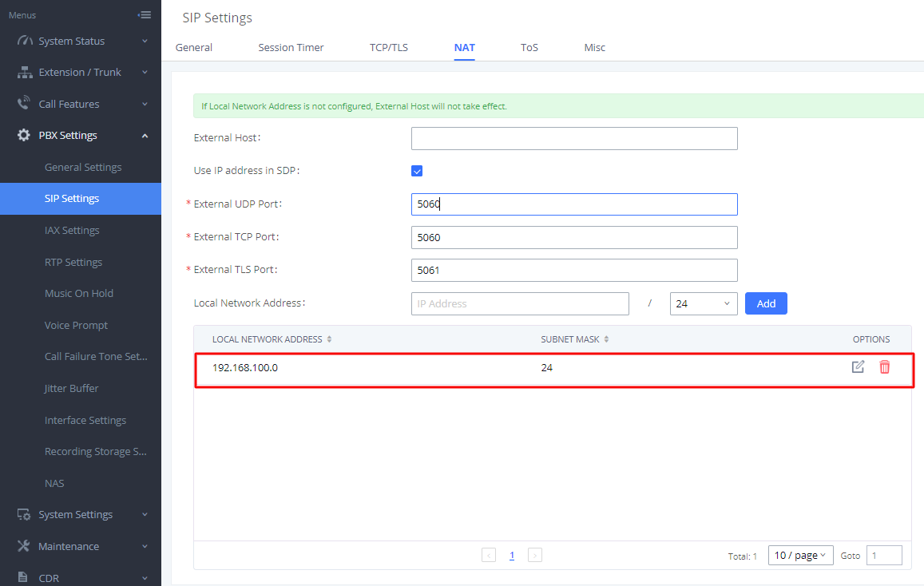Click the External Host input field
This screenshot has height=586, width=924.
[x=574, y=138]
